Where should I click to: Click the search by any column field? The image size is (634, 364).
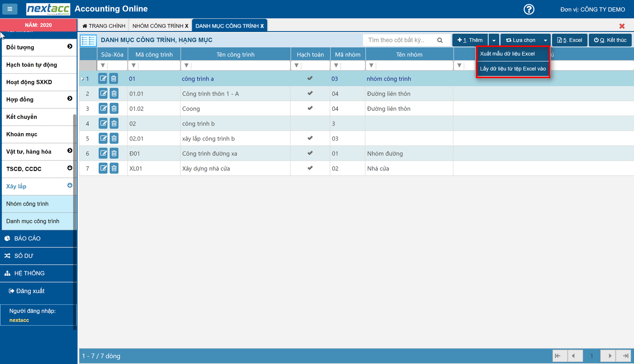click(x=400, y=40)
